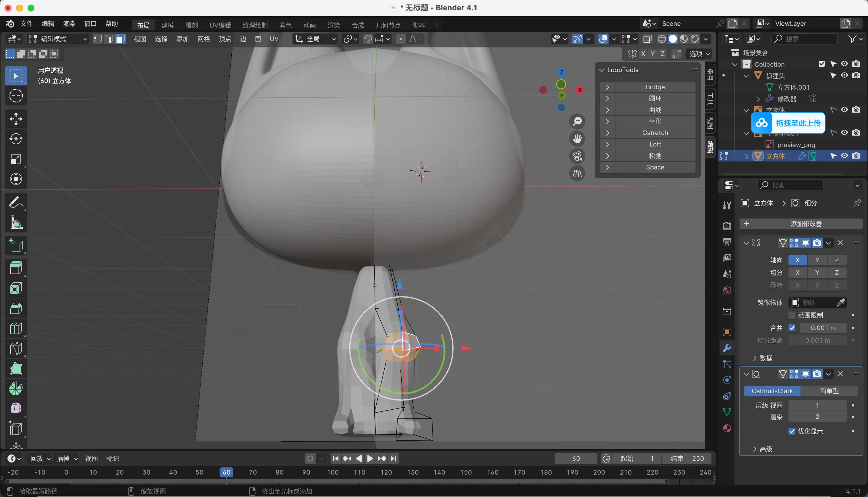Activate the Annotate pencil tool
This screenshot has width=868, height=497.
16,203
